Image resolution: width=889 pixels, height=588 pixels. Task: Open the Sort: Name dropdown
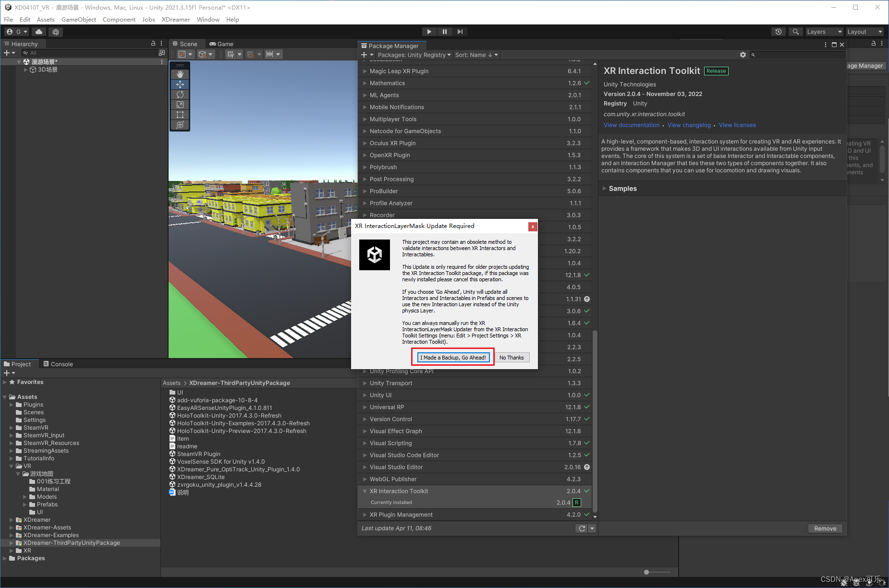[476, 55]
